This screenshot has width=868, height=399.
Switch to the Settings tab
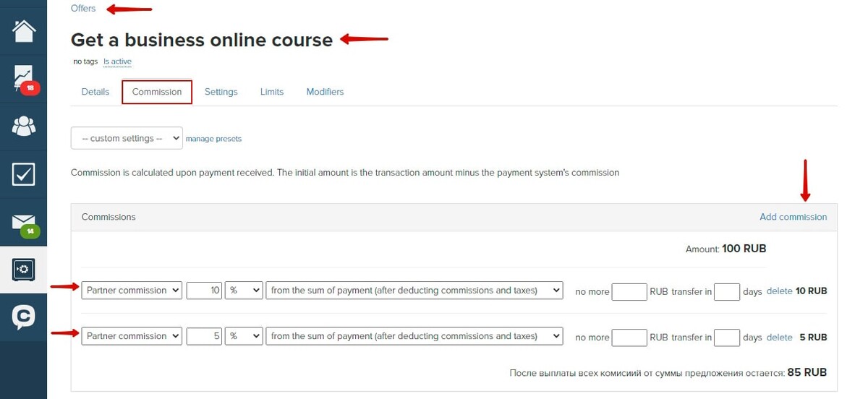[221, 92]
